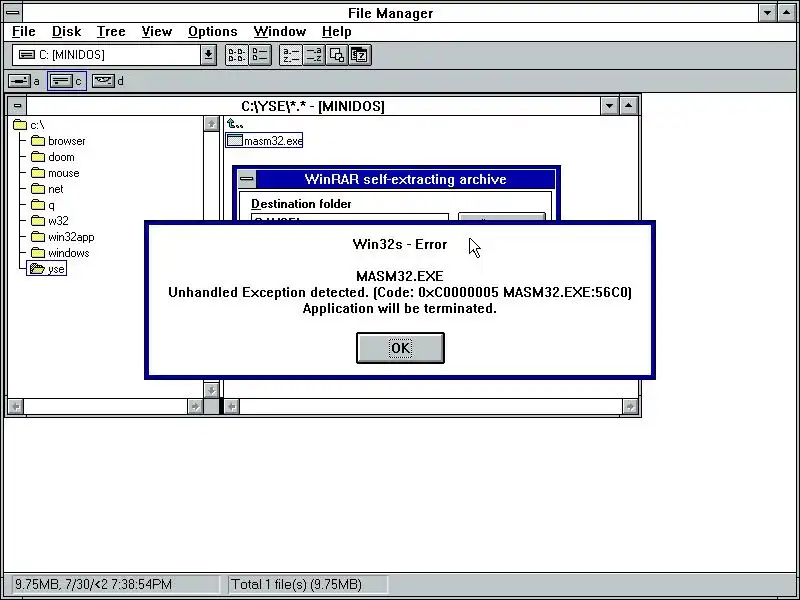Open WinRAR self-extracting archive control menu box
The height and width of the screenshot is (600, 800).
click(247, 179)
